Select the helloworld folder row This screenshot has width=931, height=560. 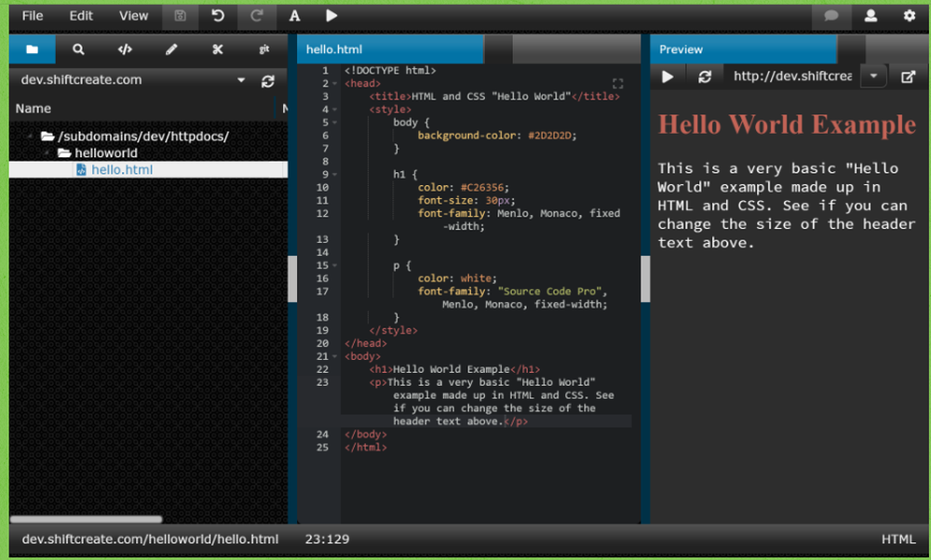click(148, 153)
